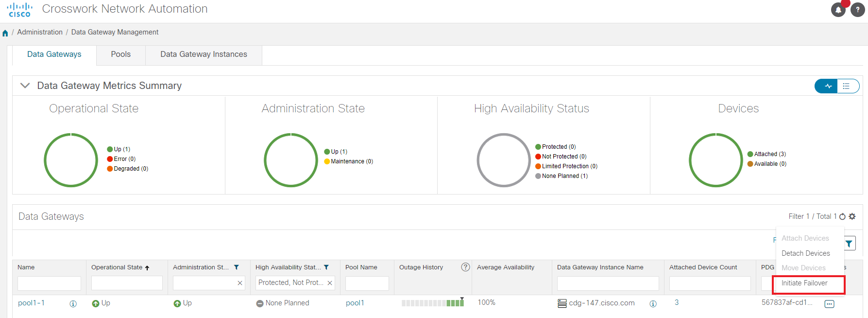The height and width of the screenshot is (318, 868).
Task: Click High Availability Status column filter icon
Action: pyautogui.click(x=326, y=267)
